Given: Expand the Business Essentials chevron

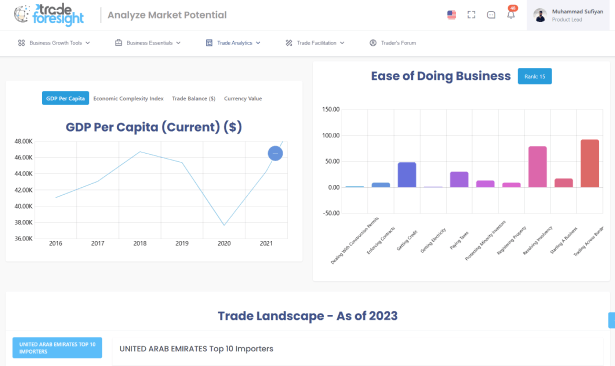Looking at the screenshot, I should [178, 43].
